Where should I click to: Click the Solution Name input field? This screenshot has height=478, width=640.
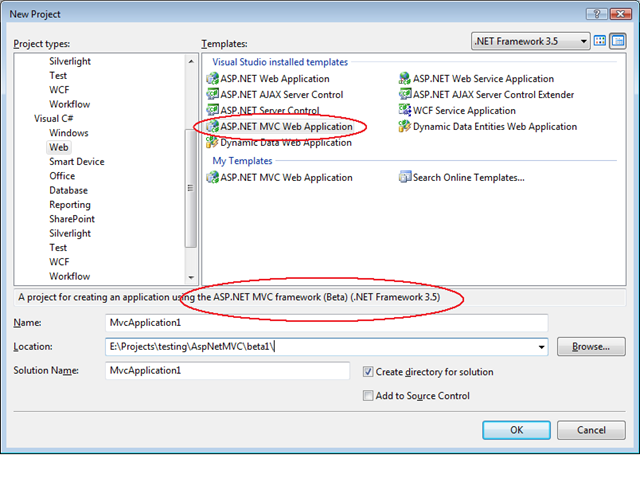[227, 371]
